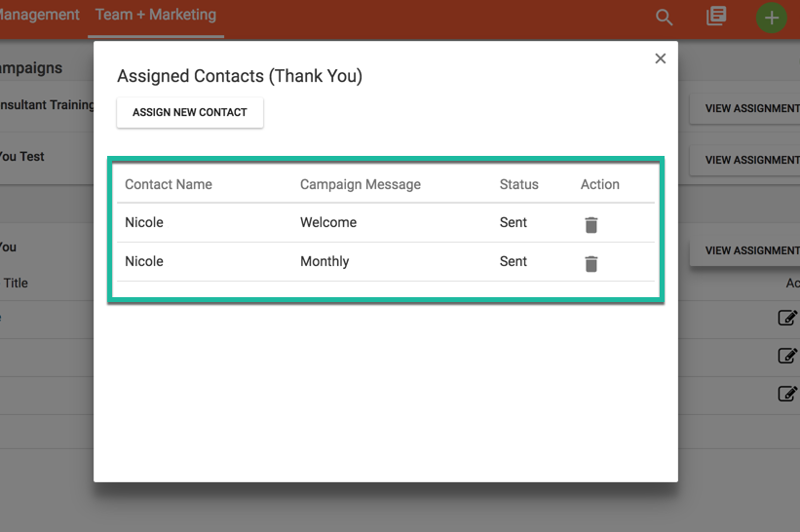Switch to the Team + Marketing tab
Viewport: 800px width, 532px height.
click(156, 16)
